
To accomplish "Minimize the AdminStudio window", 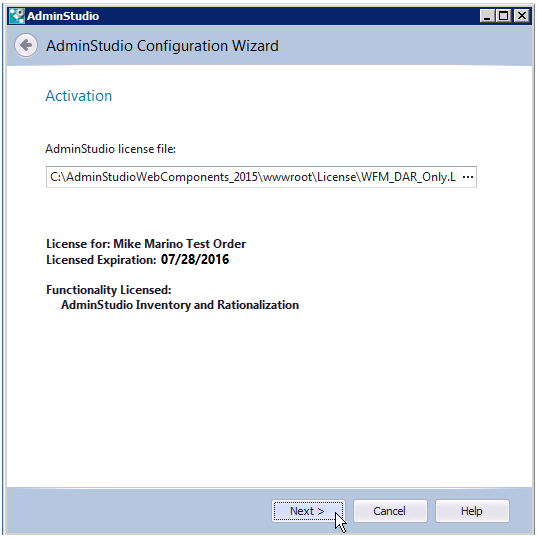I will click(487, 16).
